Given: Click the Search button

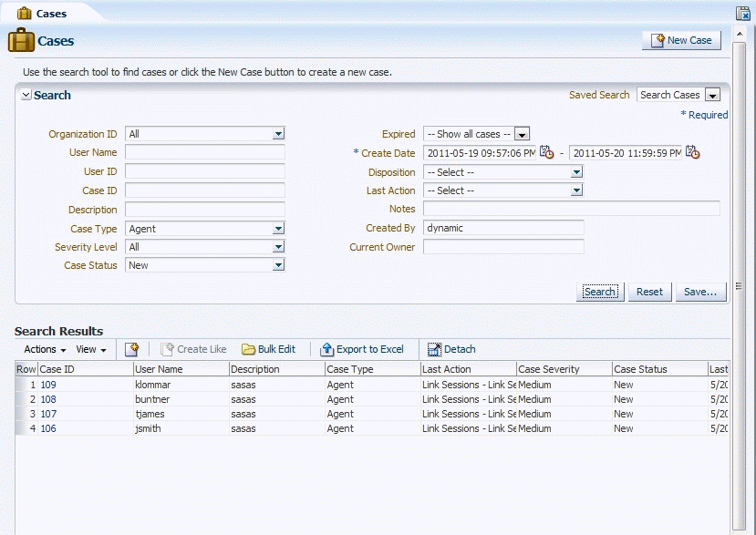Looking at the screenshot, I should pyautogui.click(x=600, y=292).
